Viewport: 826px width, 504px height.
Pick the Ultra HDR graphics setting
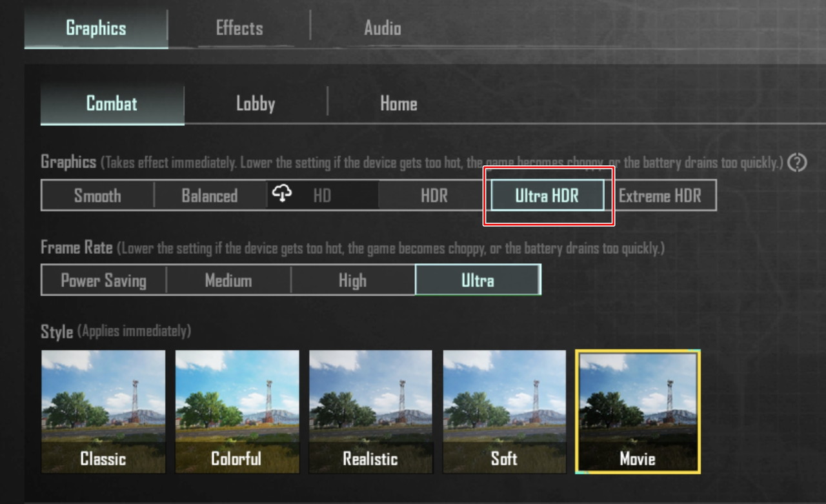pyautogui.click(x=547, y=196)
